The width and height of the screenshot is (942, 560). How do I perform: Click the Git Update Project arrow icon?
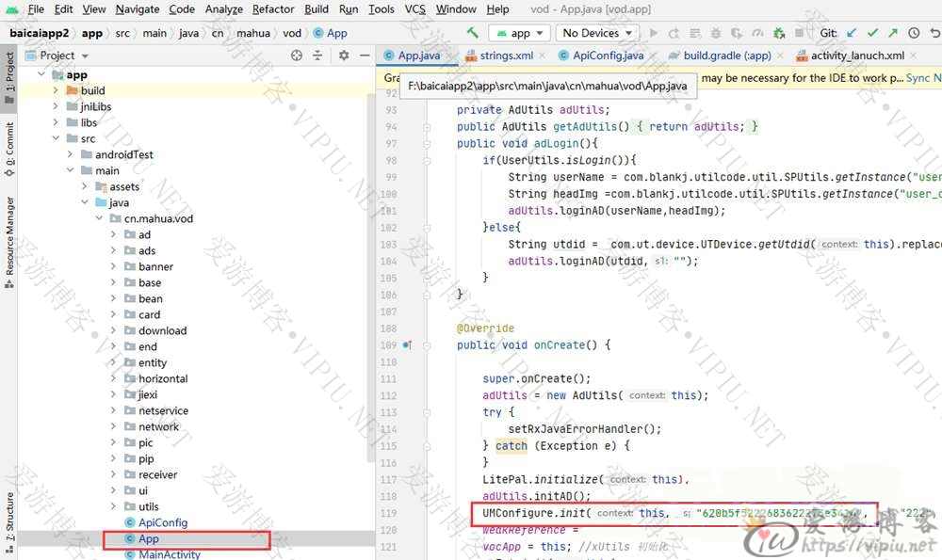pyautogui.click(x=852, y=33)
